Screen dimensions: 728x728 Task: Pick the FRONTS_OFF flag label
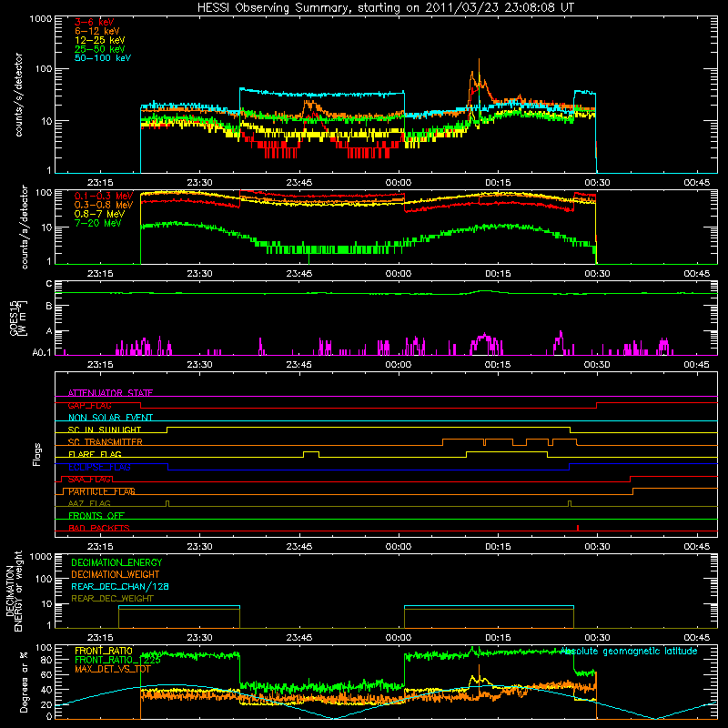[x=96, y=515]
